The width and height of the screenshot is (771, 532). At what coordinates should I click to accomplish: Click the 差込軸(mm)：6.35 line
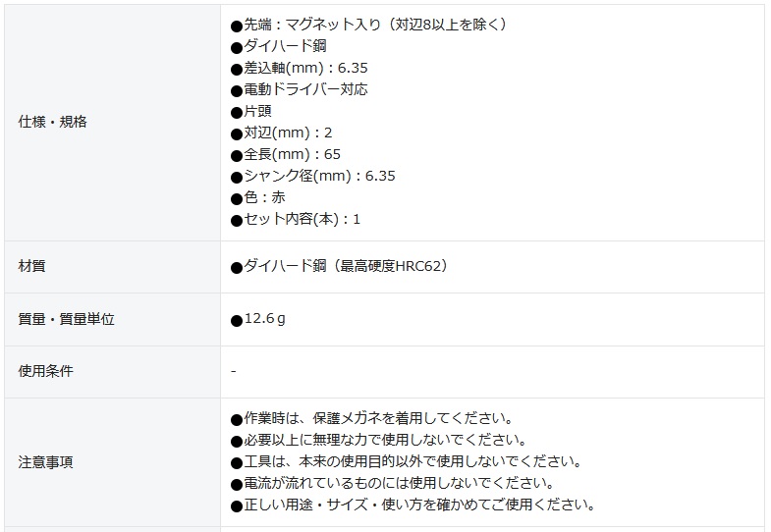pos(304,68)
